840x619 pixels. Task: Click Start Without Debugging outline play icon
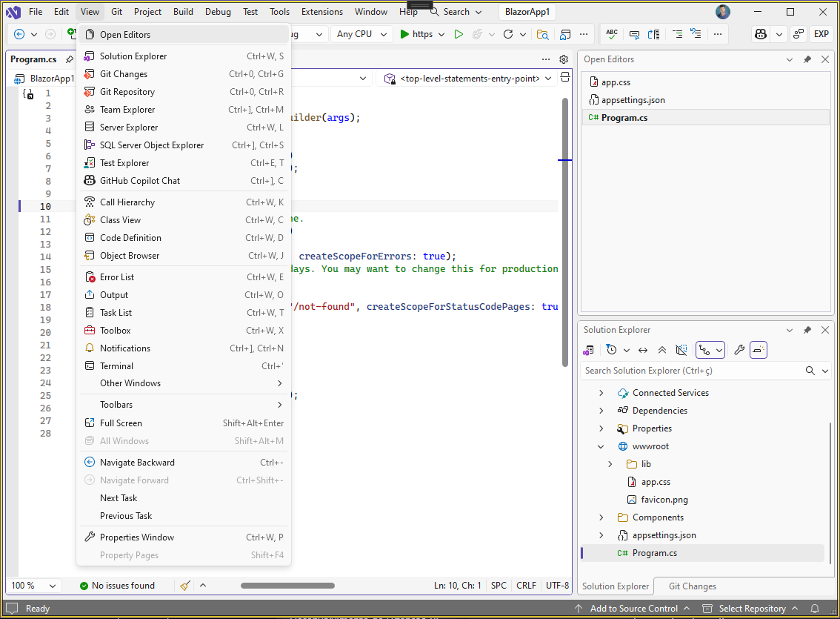tap(459, 34)
